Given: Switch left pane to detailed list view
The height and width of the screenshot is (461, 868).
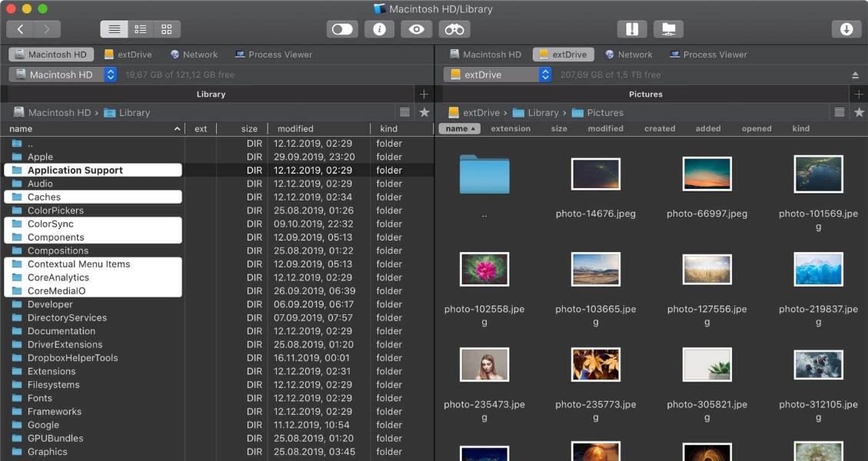Looking at the screenshot, I should [140, 29].
